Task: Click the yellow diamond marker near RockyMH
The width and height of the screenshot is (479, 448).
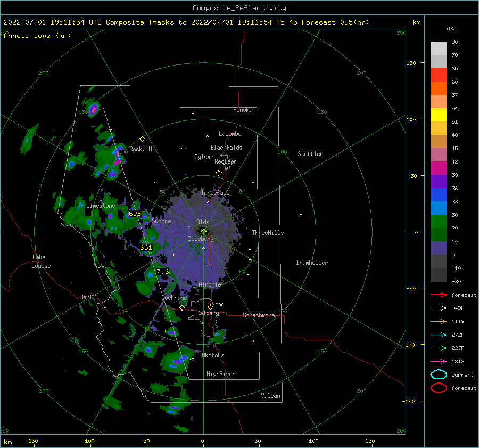Action: pyautogui.click(x=142, y=139)
